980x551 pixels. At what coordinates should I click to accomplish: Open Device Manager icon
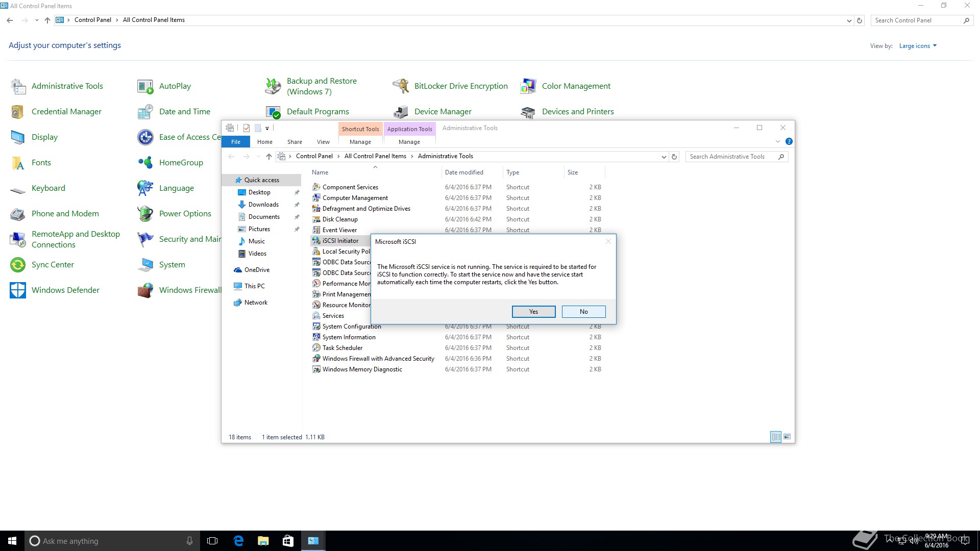click(x=401, y=112)
